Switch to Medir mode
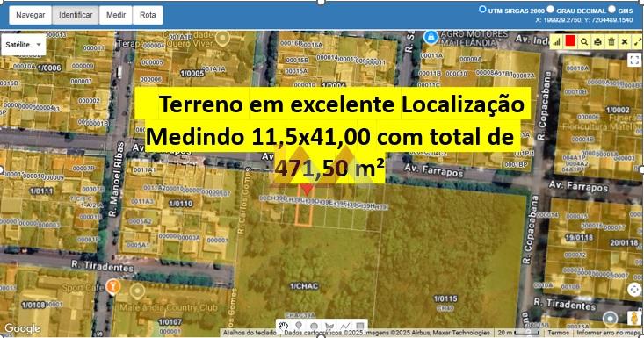Image resolution: width=644 pixels, height=338 pixels. coord(116,15)
